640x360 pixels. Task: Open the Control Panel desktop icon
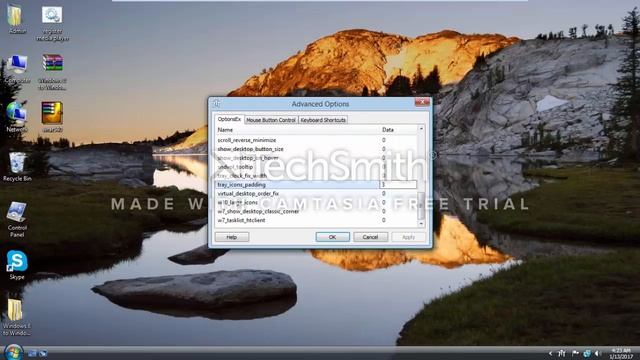coord(17,219)
